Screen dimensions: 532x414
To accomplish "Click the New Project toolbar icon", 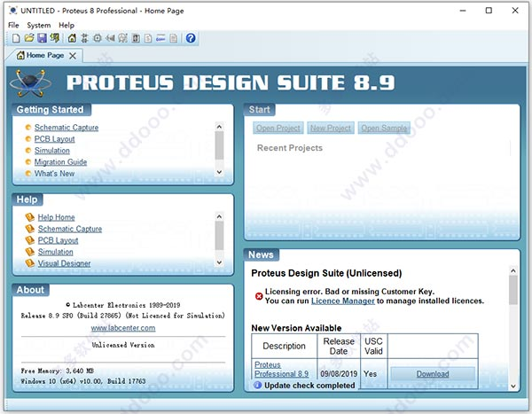I will (16, 38).
